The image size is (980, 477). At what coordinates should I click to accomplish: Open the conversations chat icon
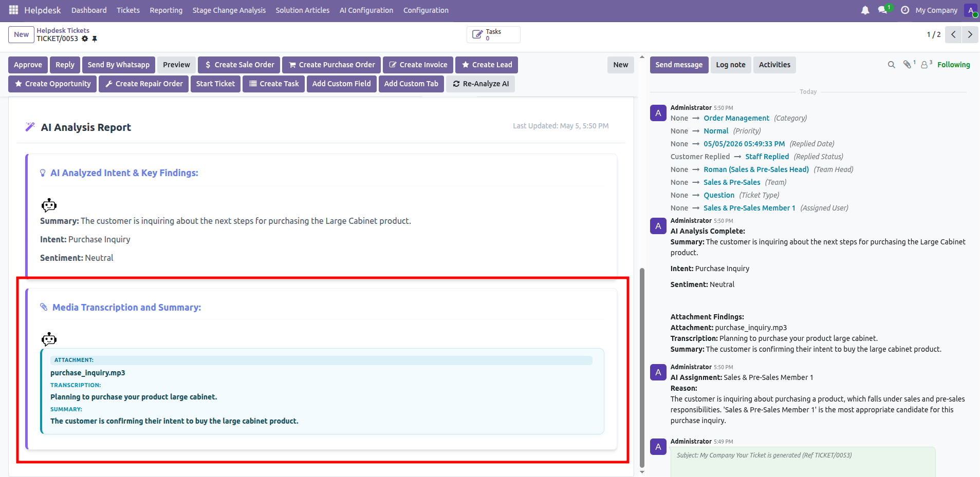click(883, 10)
